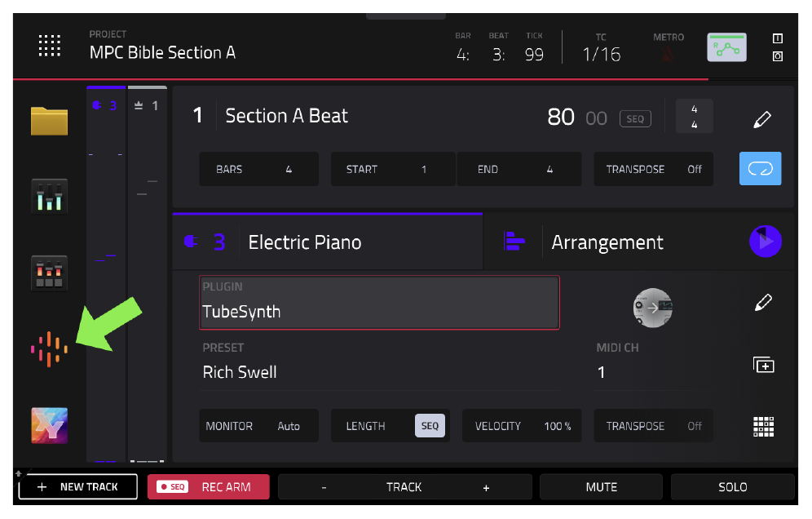The width and height of the screenshot is (812, 519).
Task: Change the sequence TRANSPOSE Off field
Action: pyautogui.click(x=654, y=169)
